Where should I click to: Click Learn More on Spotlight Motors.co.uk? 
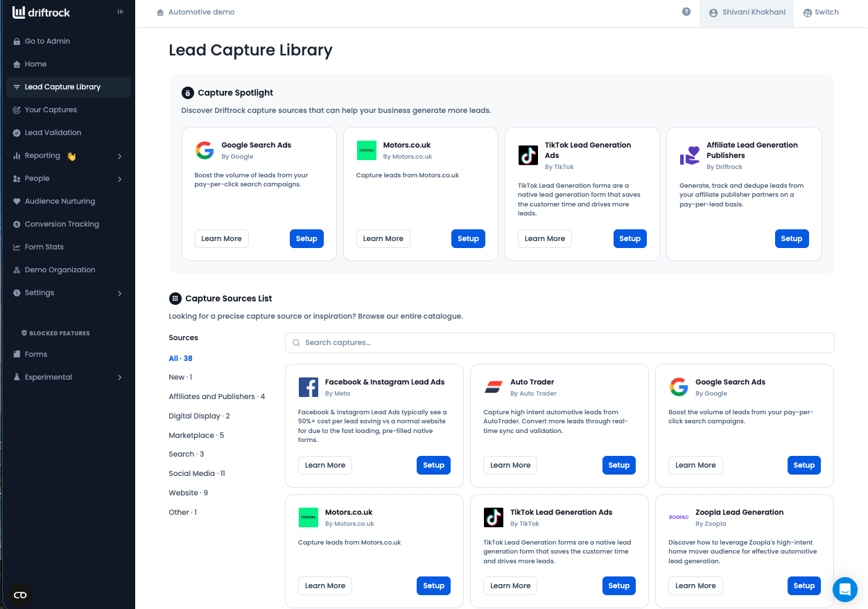coord(383,239)
